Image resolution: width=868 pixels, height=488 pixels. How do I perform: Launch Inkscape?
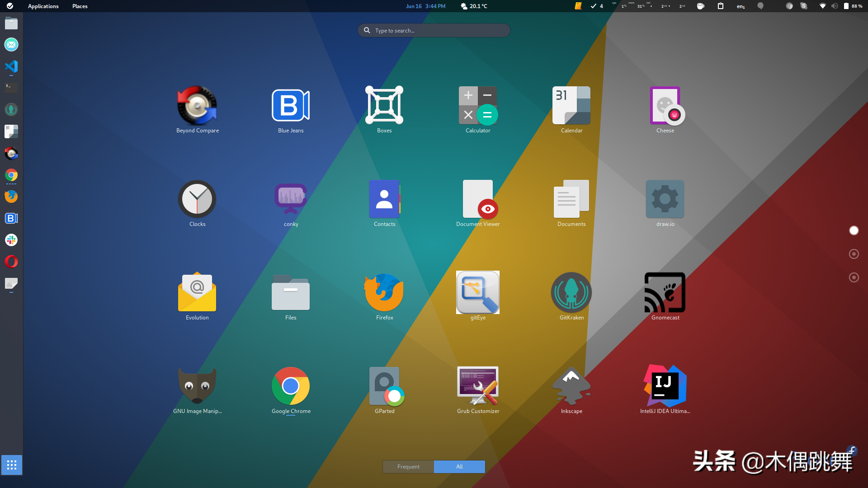click(571, 390)
